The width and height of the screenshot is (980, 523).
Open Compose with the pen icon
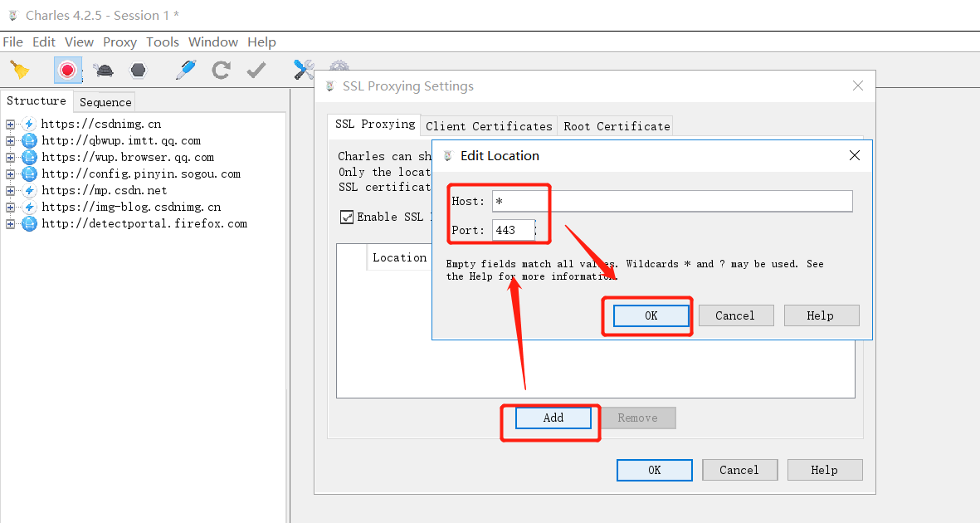pos(186,70)
